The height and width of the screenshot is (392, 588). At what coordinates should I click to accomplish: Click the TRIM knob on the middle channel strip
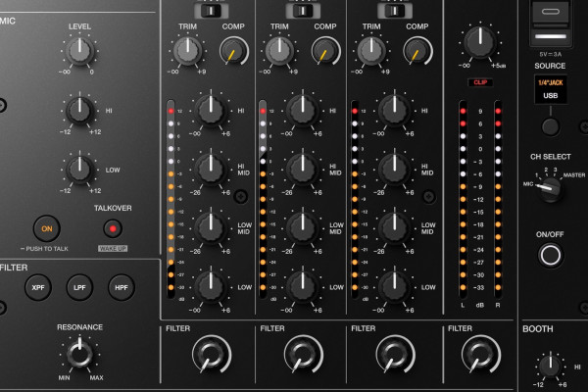pyautogui.click(x=279, y=51)
